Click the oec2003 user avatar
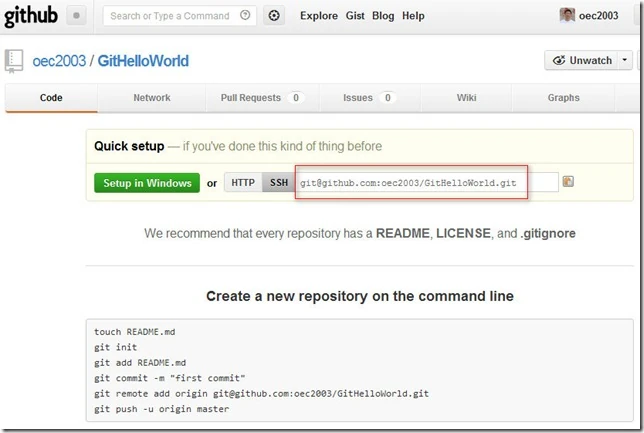 coord(567,16)
